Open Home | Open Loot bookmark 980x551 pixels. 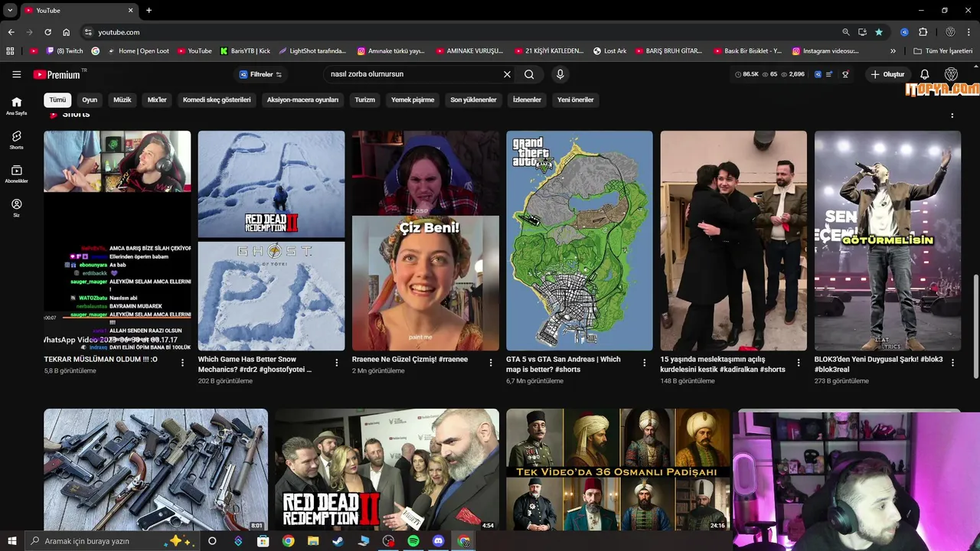pos(139,51)
